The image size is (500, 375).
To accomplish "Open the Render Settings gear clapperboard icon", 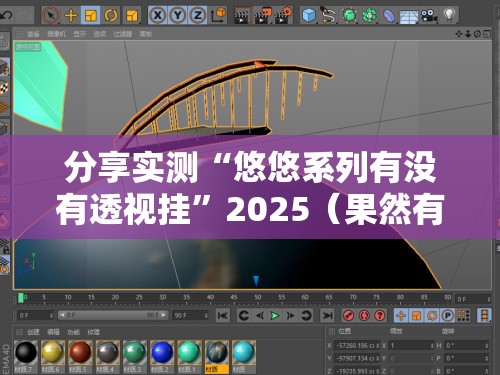I will tap(283, 15).
